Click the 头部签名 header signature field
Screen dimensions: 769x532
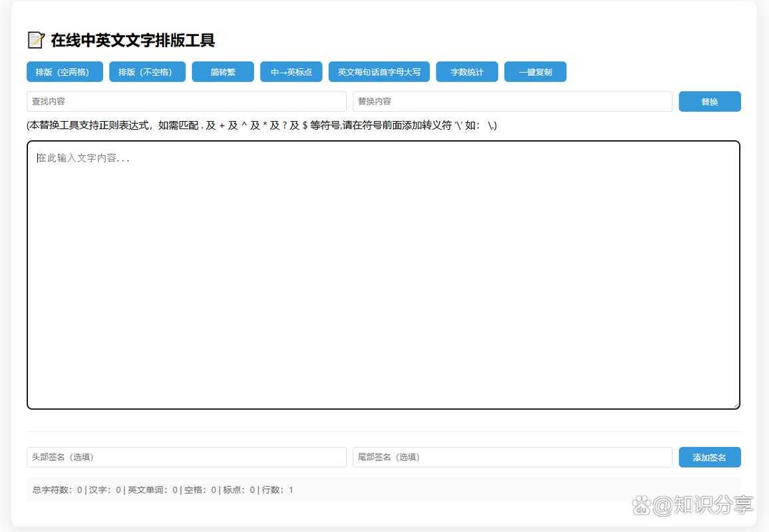pyautogui.click(x=186, y=457)
